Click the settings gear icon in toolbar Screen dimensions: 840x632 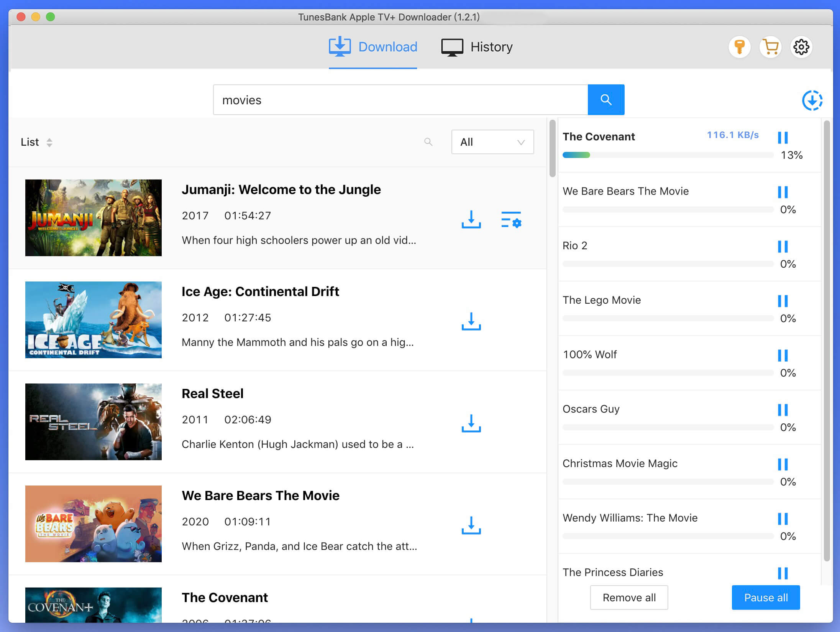pos(802,46)
